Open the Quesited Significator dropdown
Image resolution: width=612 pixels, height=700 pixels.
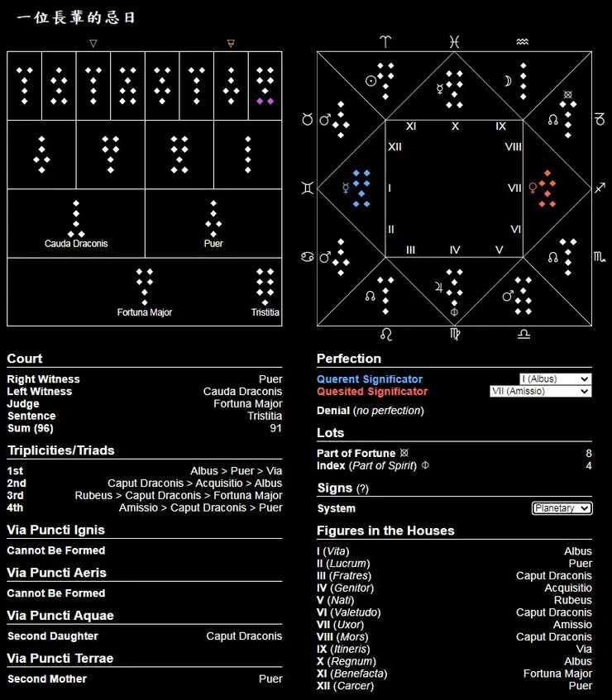click(x=541, y=391)
